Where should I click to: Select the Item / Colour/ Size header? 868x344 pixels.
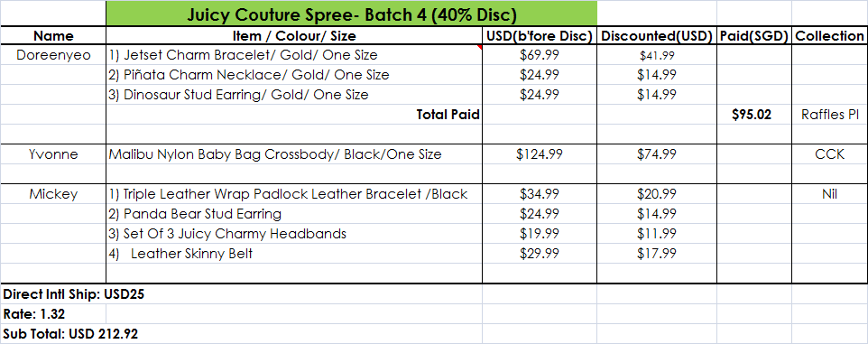[x=294, y=36]
